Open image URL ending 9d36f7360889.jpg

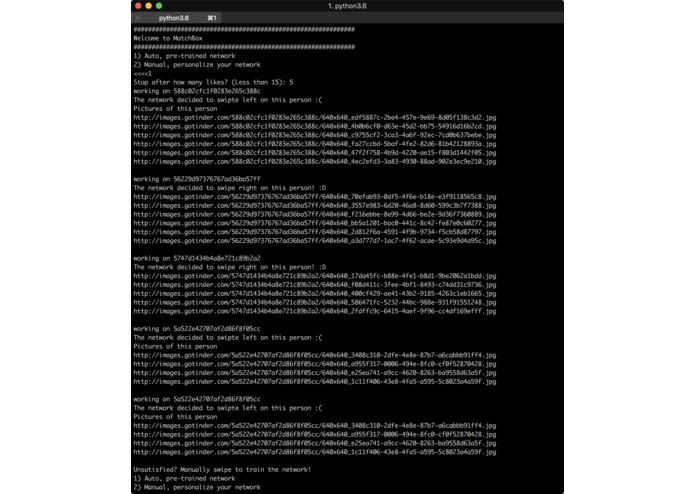point(315,214)
